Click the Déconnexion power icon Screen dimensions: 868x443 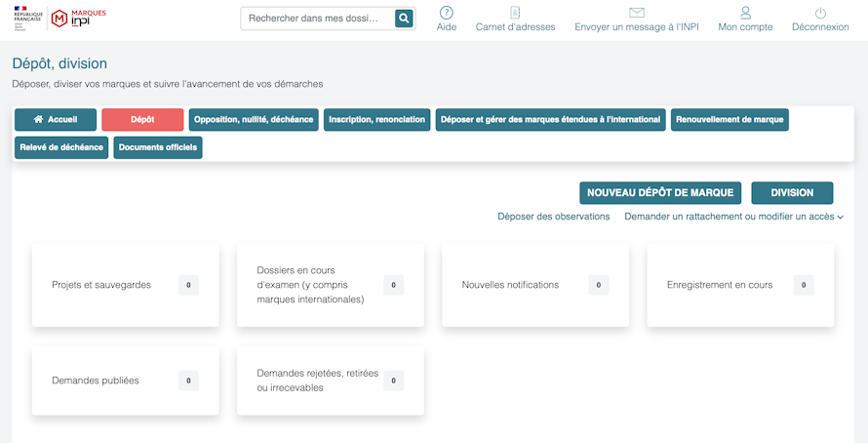click(820, 13)
